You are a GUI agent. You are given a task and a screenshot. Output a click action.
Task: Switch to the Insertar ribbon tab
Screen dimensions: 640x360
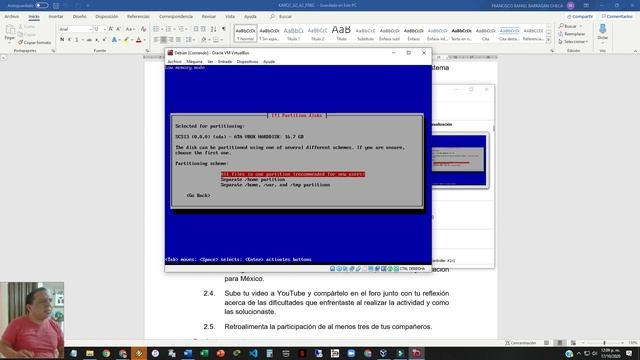pos(56,17)
